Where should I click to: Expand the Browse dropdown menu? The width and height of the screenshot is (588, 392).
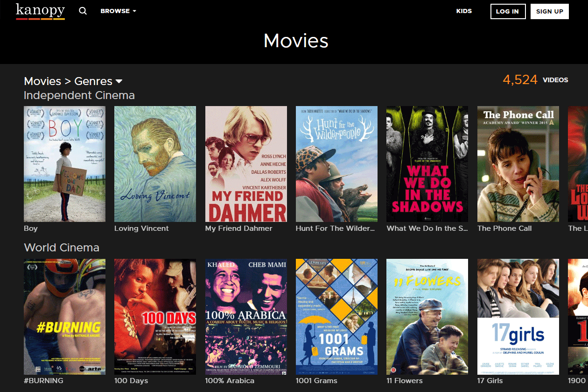pos(118,11)
